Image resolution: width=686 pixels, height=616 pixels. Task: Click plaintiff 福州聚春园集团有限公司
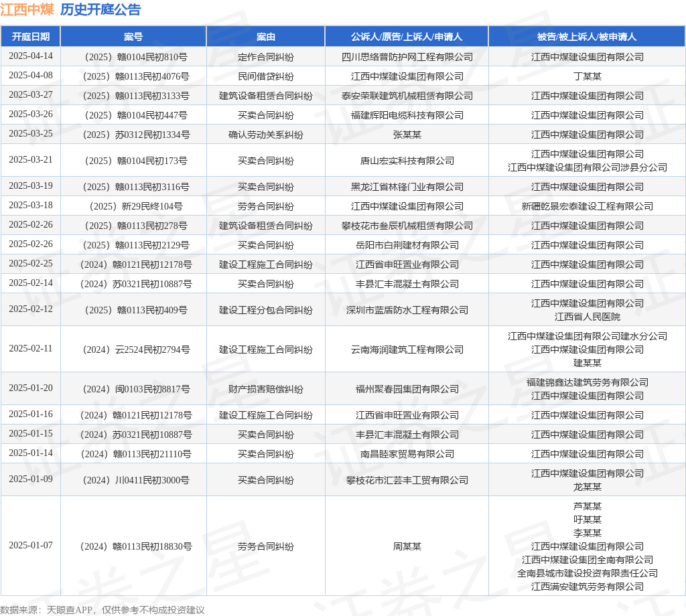click(x=407, y=390)
